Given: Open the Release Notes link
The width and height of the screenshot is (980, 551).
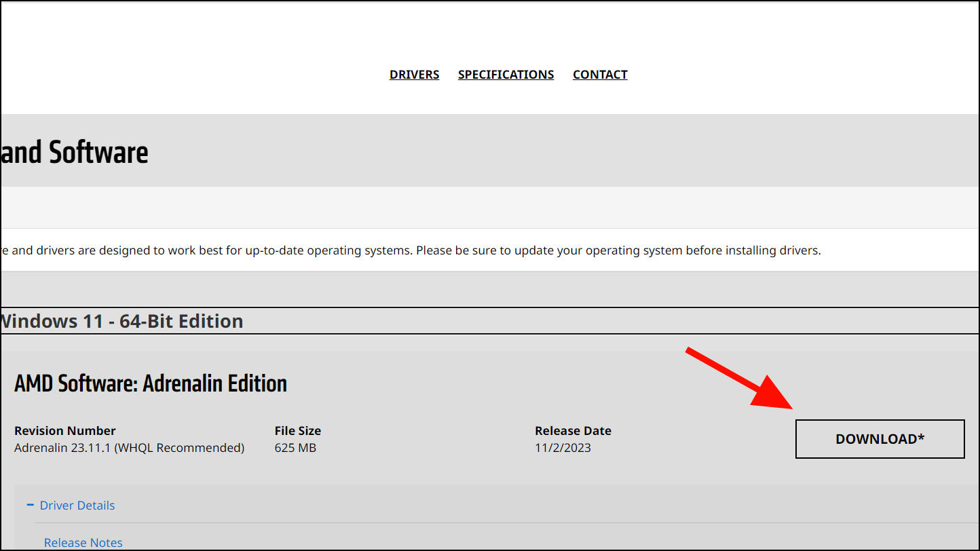Looking at the screenshot, I should point(83,543).
